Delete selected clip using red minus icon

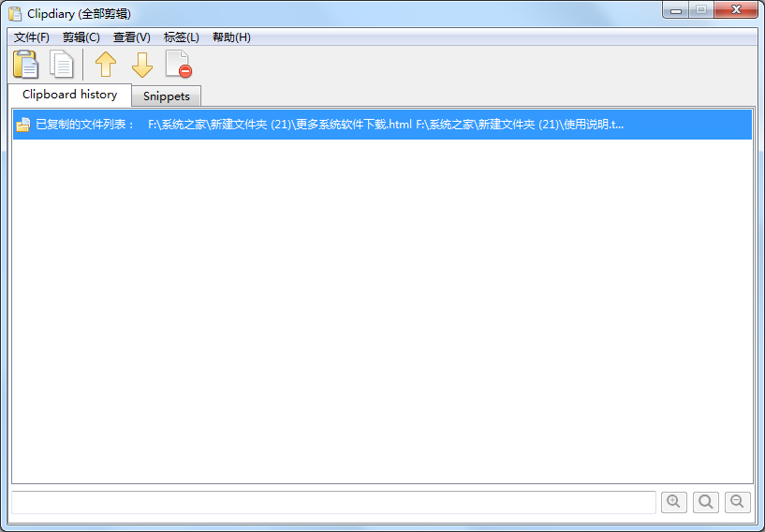179,65
